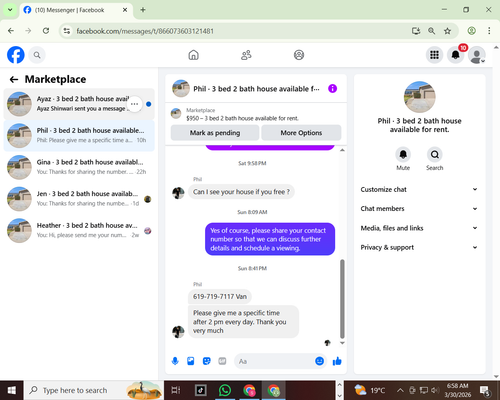Open Chrome three-dot menu

click(x=489, y=31)
